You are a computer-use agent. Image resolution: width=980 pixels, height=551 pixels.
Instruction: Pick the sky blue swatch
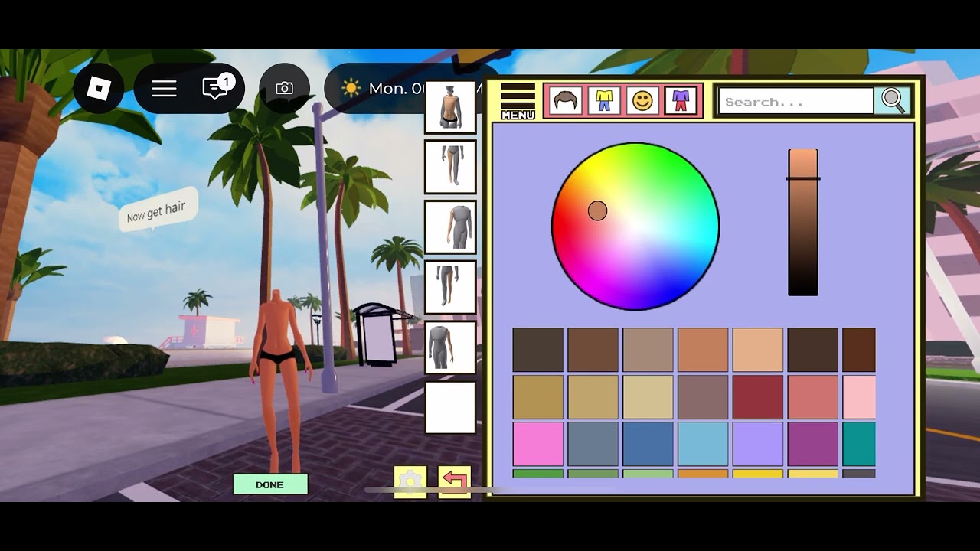point(703,444)
